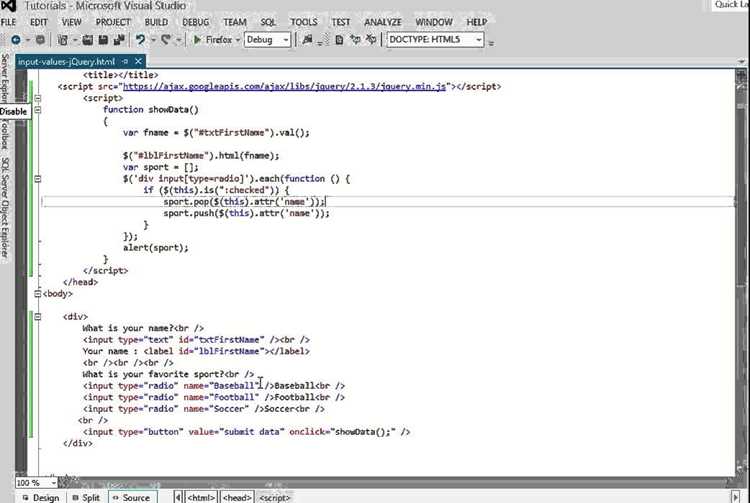Open the PROJECT menu
The width and height of the screenshot is (750, 503).
click(113, 22)
